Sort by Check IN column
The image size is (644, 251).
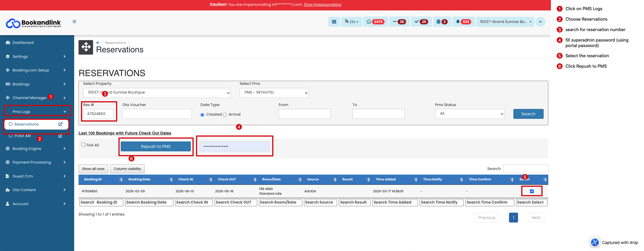click(194, 180)
